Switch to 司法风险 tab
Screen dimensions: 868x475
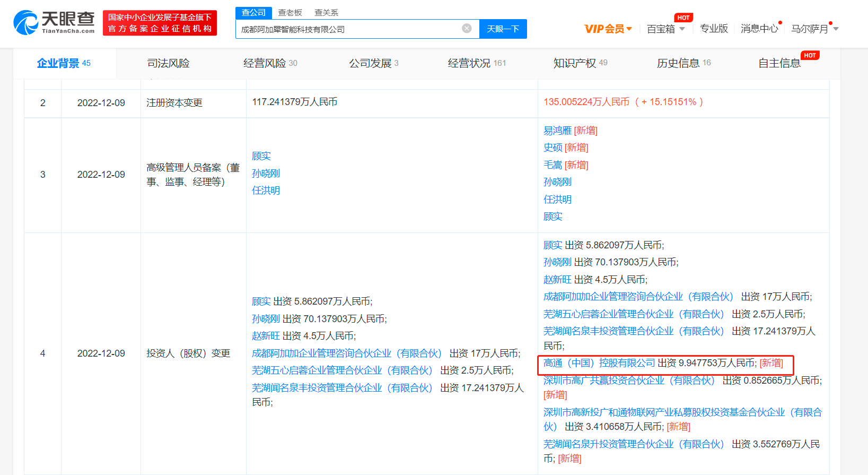(169, 63)
